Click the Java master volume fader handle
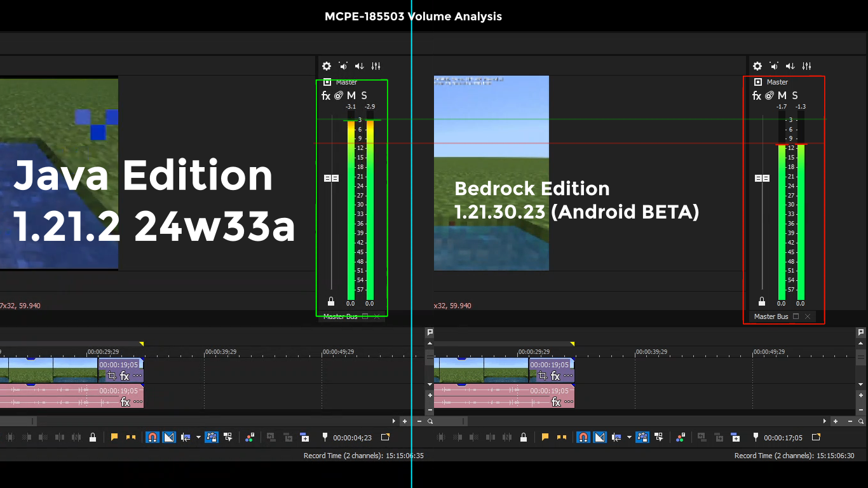Screen dimensions: 868x488 point(332,179)
